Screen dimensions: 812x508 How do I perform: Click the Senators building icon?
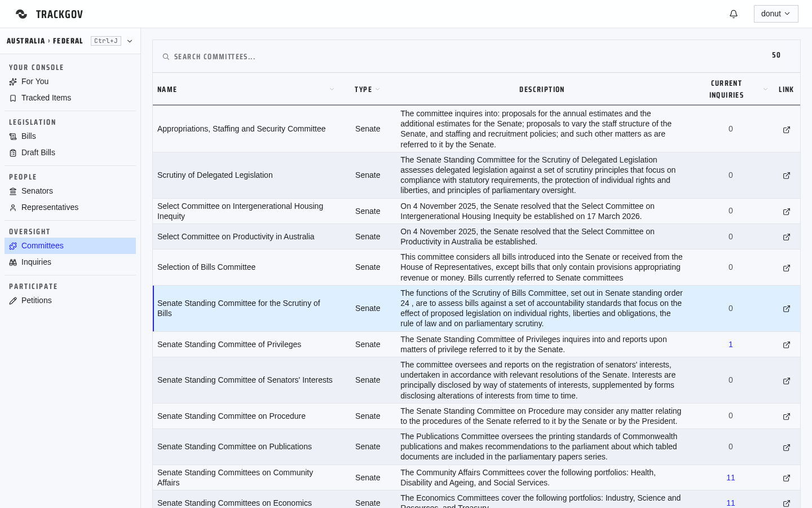13,191
